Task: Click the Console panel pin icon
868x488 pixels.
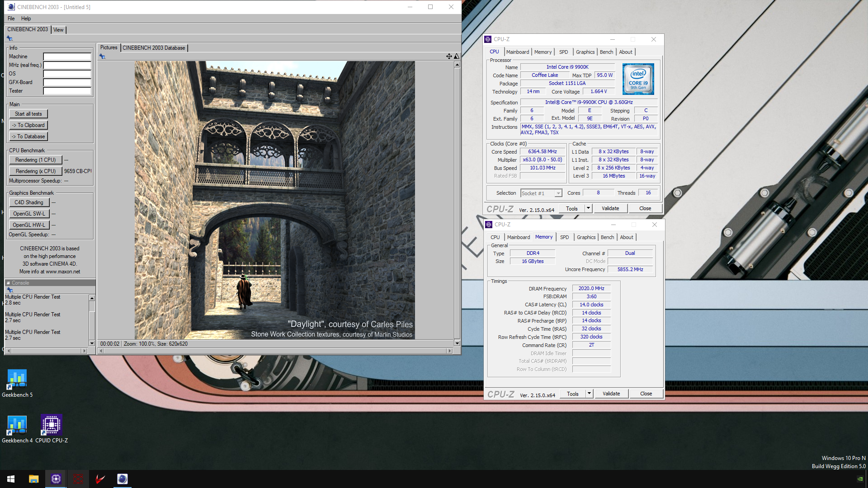Action: [10, 290]
